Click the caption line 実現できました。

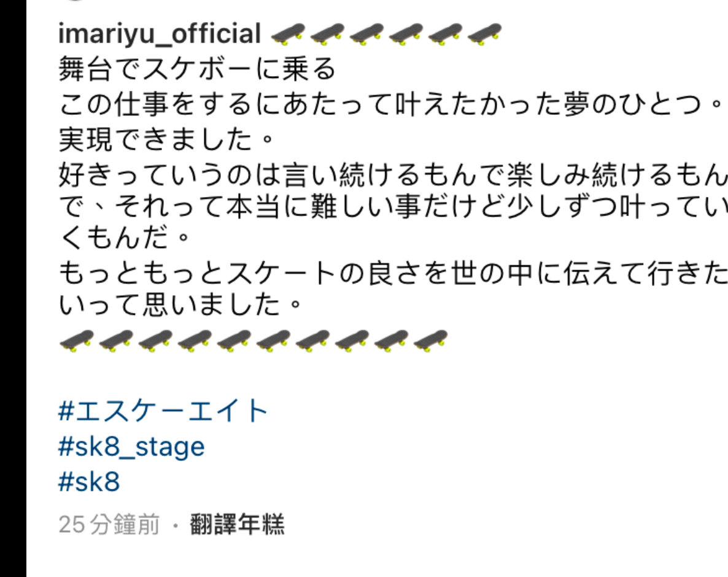pyautogui.click(x=166, y=139)
